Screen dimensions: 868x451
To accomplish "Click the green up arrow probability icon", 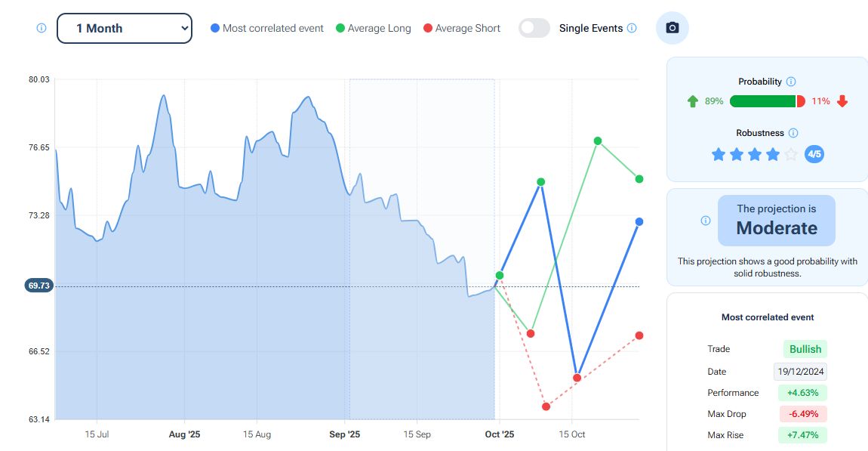I will pos(693,101).
